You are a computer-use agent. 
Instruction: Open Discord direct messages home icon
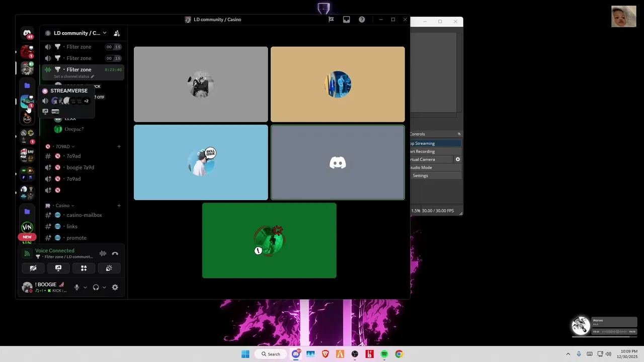pos(27,33)
